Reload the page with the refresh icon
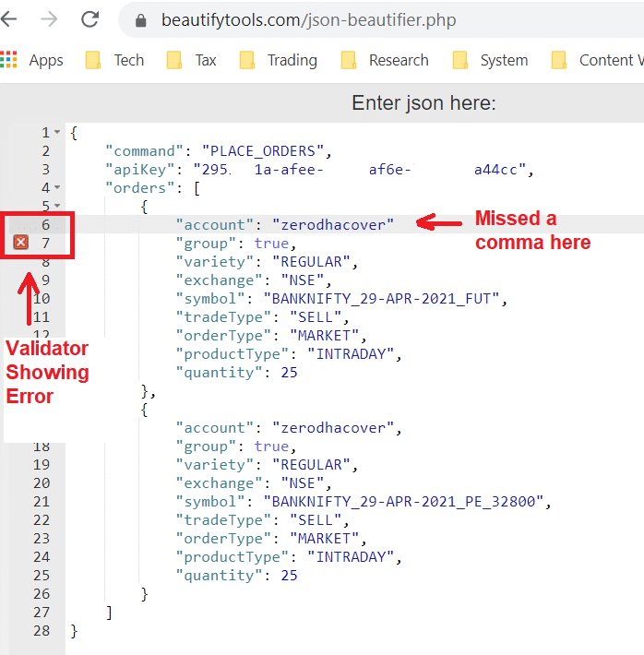The width and height of the screenshot is (644, 655). coord(89,19)
